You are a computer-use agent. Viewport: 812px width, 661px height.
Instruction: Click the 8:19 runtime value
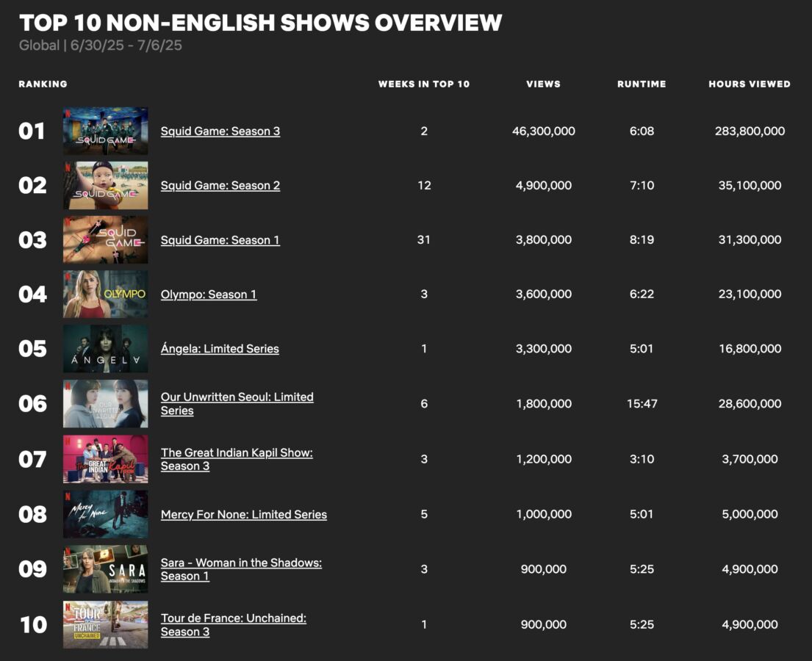(642, 239)
